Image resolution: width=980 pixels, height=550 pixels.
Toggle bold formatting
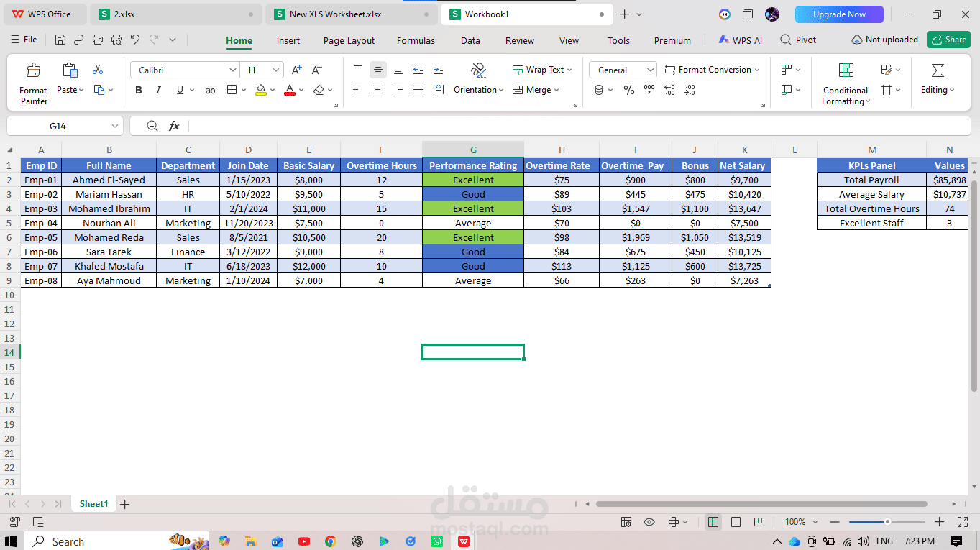pyautogui.click(x=139, y=90)
